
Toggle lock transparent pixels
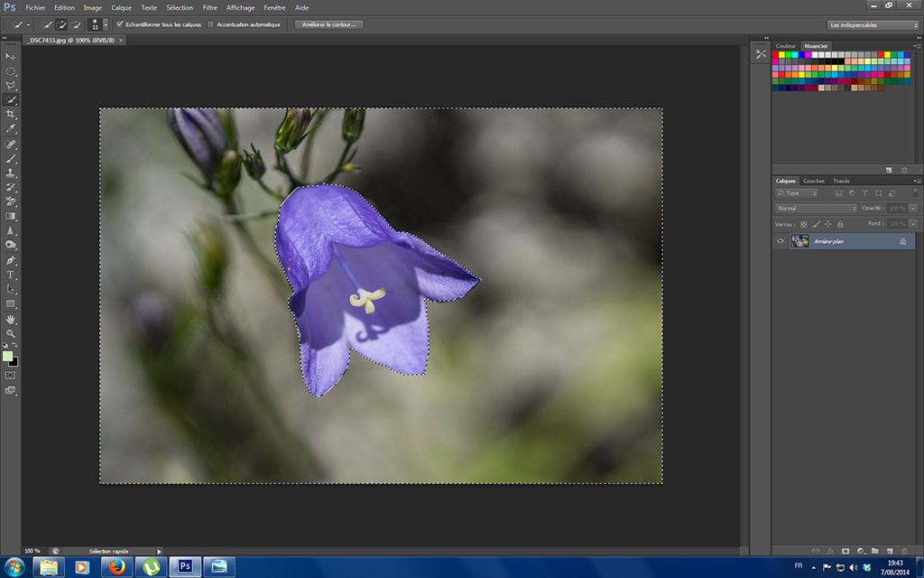(804, 224)
